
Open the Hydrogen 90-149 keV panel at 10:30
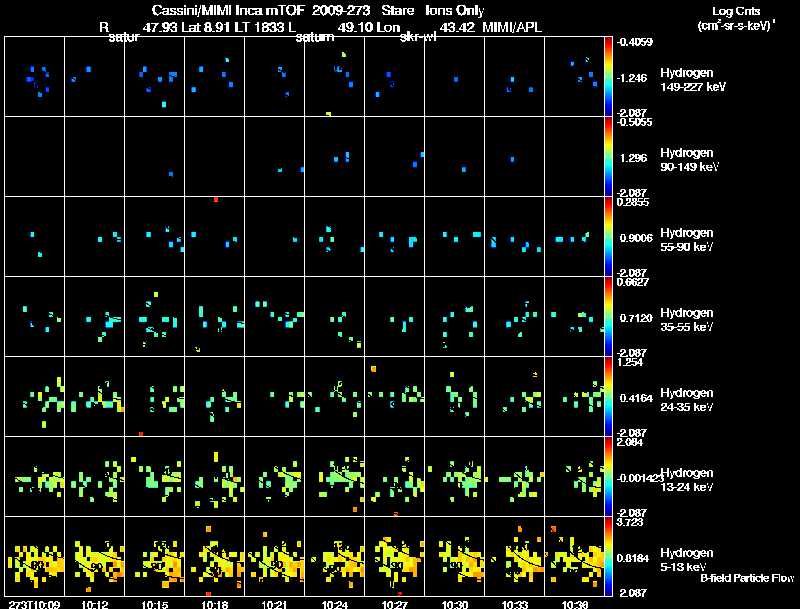(455, 157)
